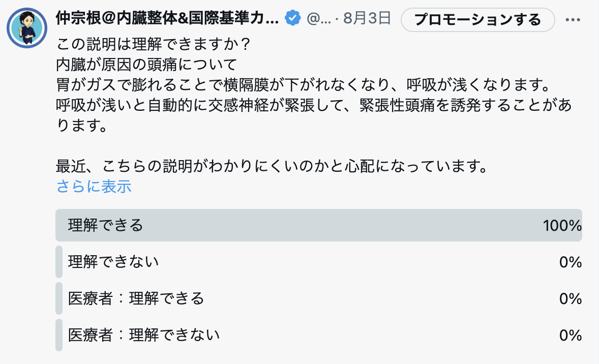Click the 0% result for 医療者:理解できない
This screenshot has width=599, height=364.
571,336
